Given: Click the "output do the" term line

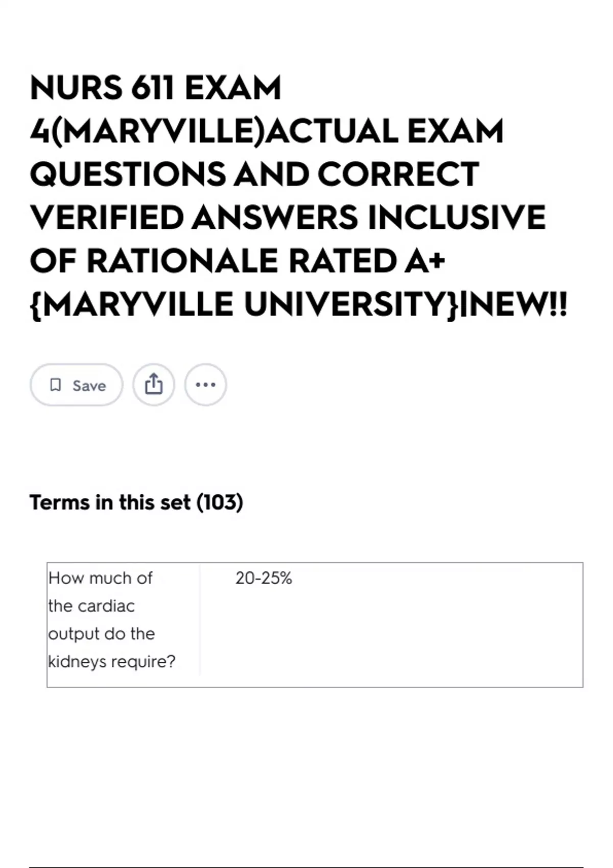Looking at the screenshot, I should point(102,634).
